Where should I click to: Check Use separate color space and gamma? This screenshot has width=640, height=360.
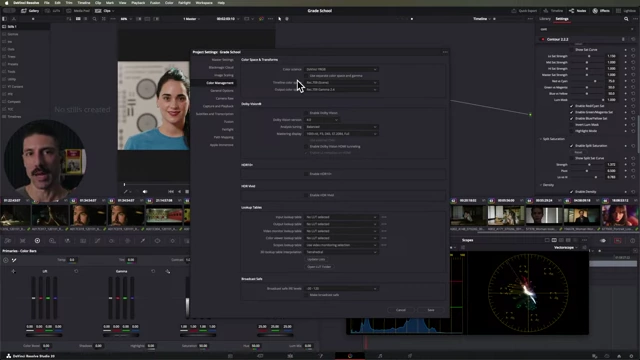point(306,76)
